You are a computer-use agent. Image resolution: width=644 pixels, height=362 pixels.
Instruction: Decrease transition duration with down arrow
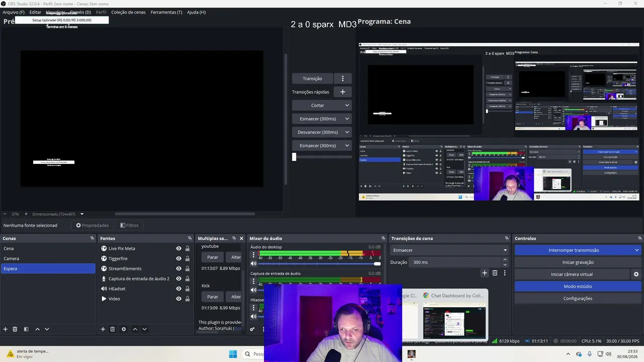[505, 264]
